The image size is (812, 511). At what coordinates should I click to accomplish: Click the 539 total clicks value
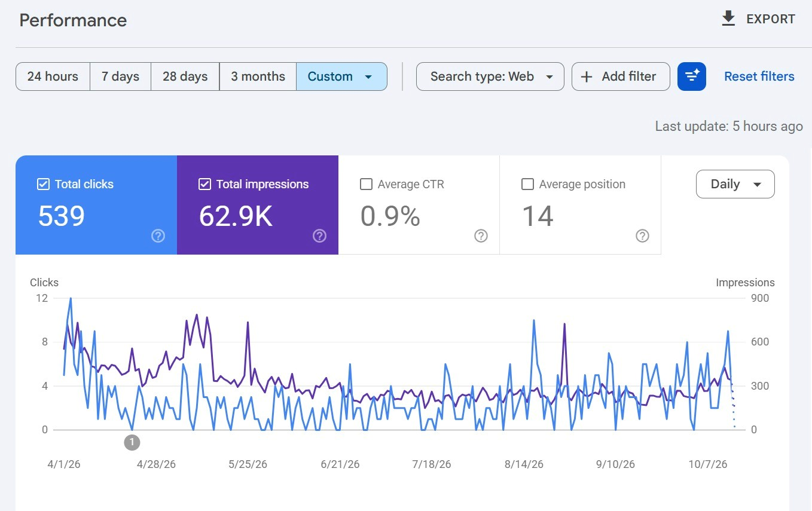tap(62, 216)
